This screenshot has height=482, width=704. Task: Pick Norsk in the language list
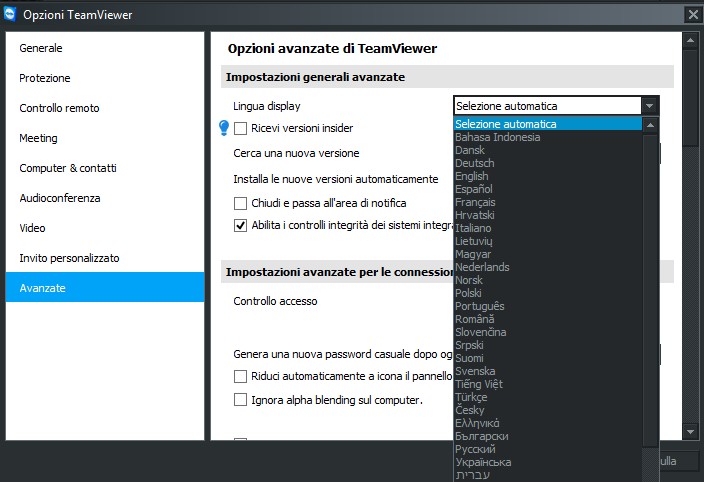548,280
